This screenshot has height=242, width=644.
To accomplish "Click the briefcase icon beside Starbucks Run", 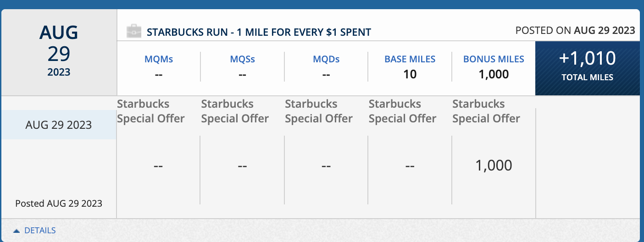I will [x=134, y=32].
